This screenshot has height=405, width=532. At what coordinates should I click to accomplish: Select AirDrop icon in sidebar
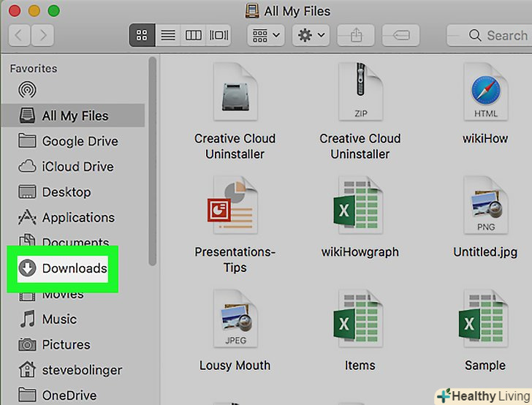[28, 91]
